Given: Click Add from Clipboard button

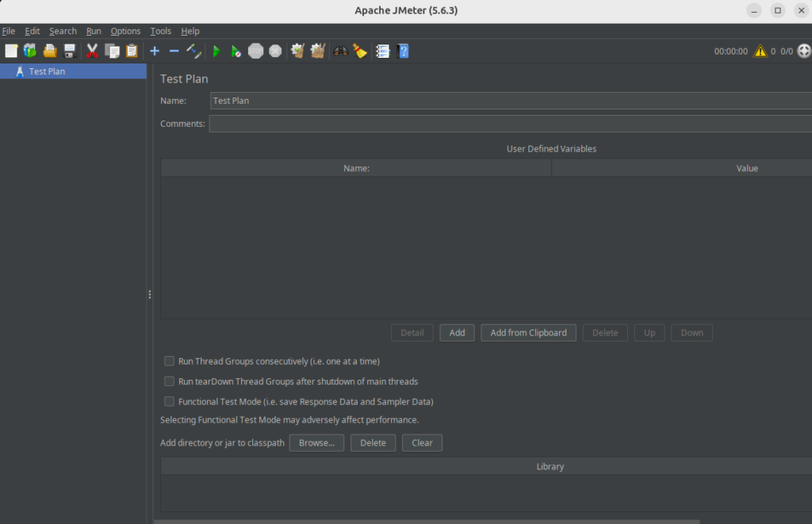Looking at the screenshot, I should pyautogui.click(x=528, y=332).
